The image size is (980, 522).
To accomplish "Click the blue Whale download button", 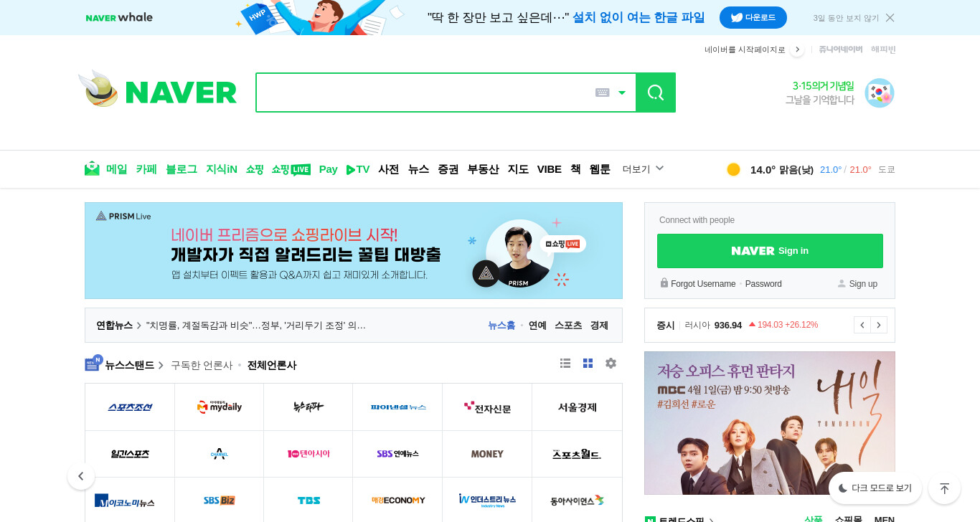I will click(x=753, y=18).
